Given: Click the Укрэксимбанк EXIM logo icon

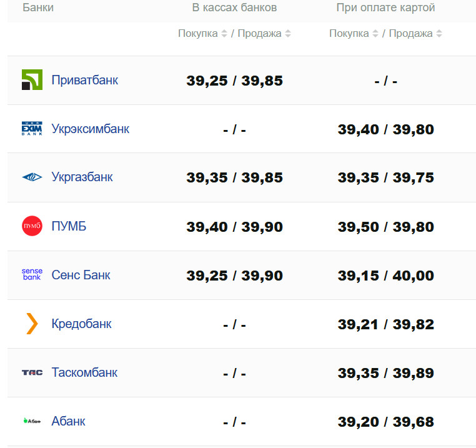Looking at the screenshot, I should pos(32,129).
